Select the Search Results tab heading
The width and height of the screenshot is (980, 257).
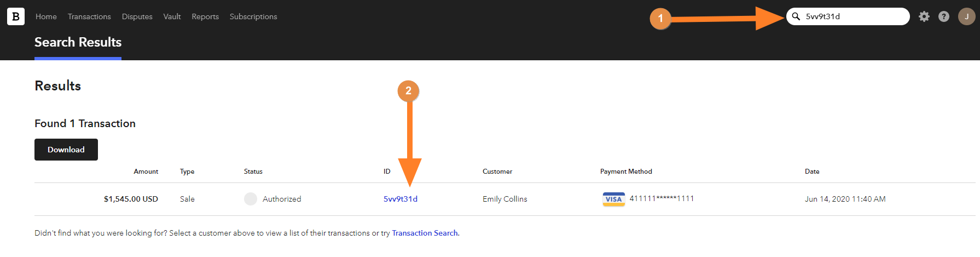pyautogui.click(x=78, y=42)
